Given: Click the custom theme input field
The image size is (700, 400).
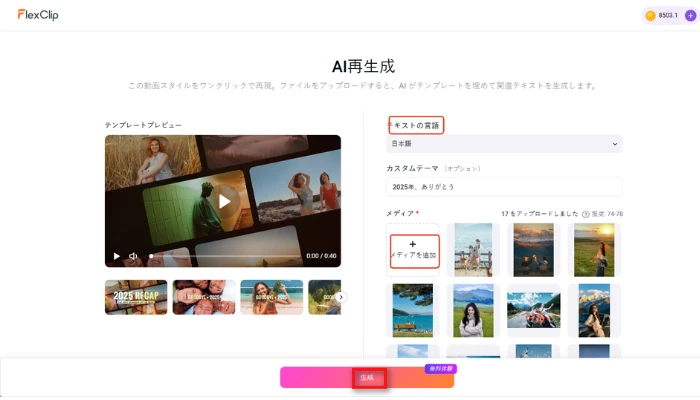Looking at the screenshot, I should (504, 187).
